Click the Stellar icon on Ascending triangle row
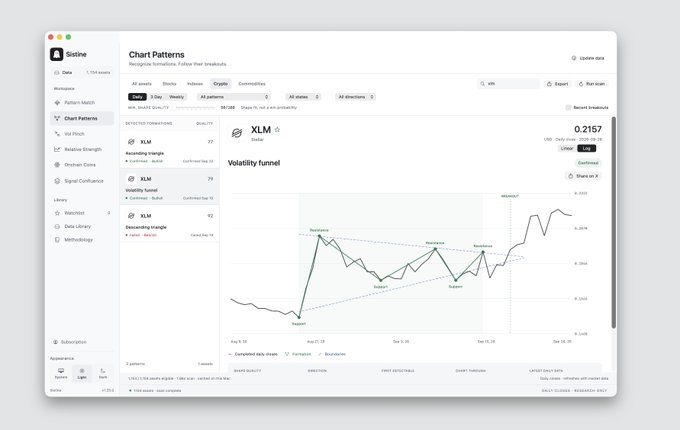This screenshot has width=680, height=430. pos(131,142)
